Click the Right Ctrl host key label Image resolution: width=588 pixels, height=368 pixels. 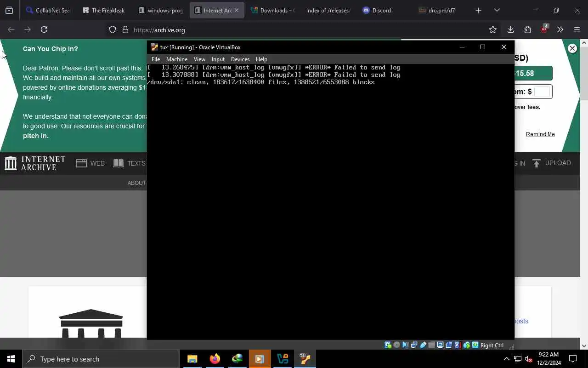tap(492, 345)
